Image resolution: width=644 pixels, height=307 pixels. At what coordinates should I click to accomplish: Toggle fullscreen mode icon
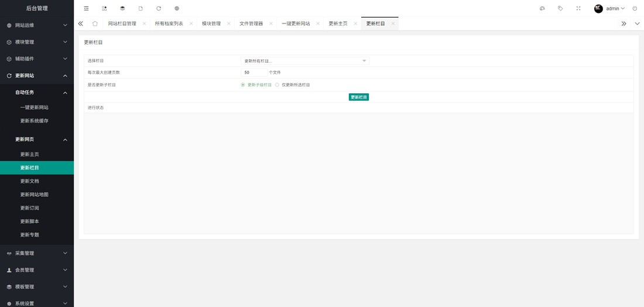[578, 9]
